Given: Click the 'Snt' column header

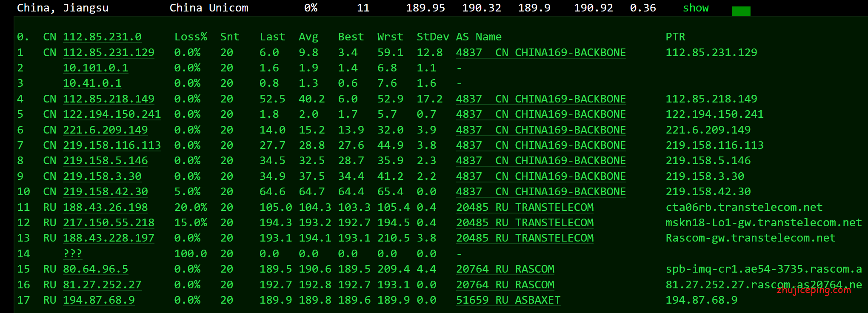Looking at the screenshot, I should (x=230, y=37).
